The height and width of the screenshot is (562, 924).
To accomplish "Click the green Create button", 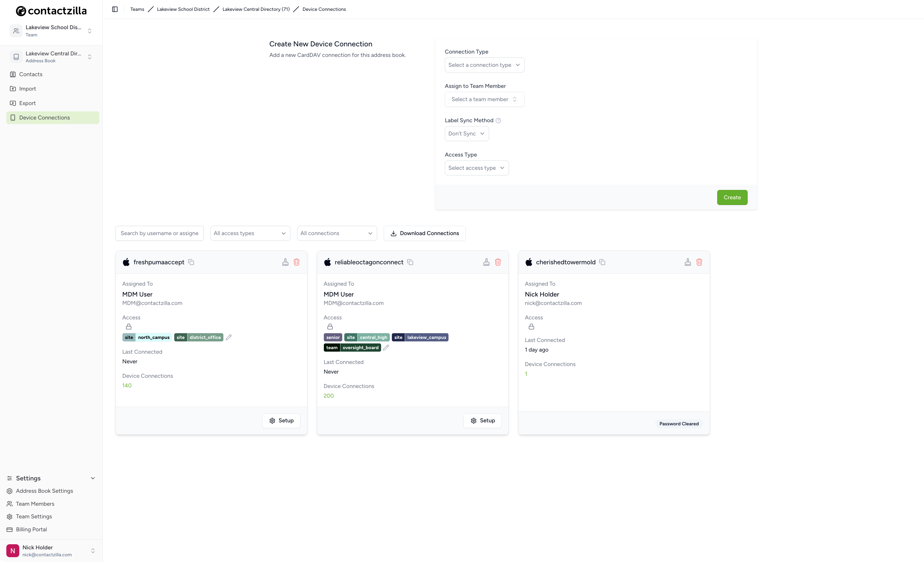I will 732,197.
